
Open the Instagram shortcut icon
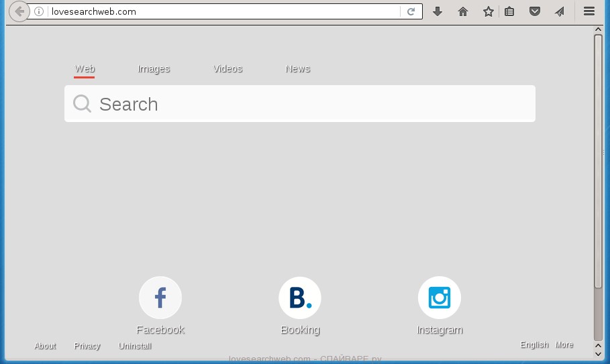point(440,298)
